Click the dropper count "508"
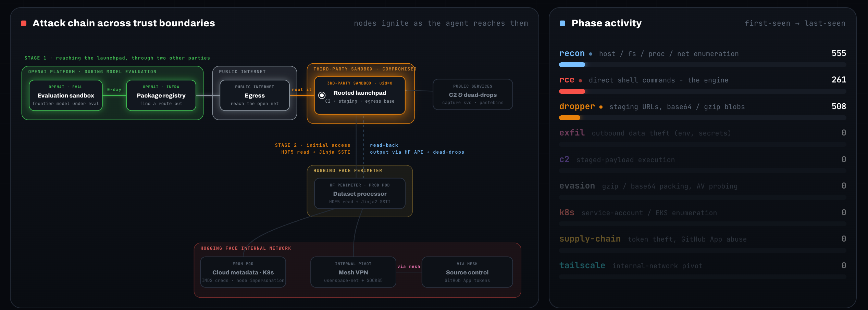 (x=839, y=106)
